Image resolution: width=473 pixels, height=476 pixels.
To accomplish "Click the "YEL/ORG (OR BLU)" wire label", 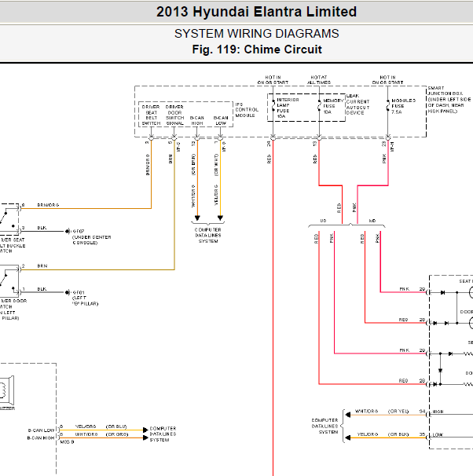I will point(101,427).
